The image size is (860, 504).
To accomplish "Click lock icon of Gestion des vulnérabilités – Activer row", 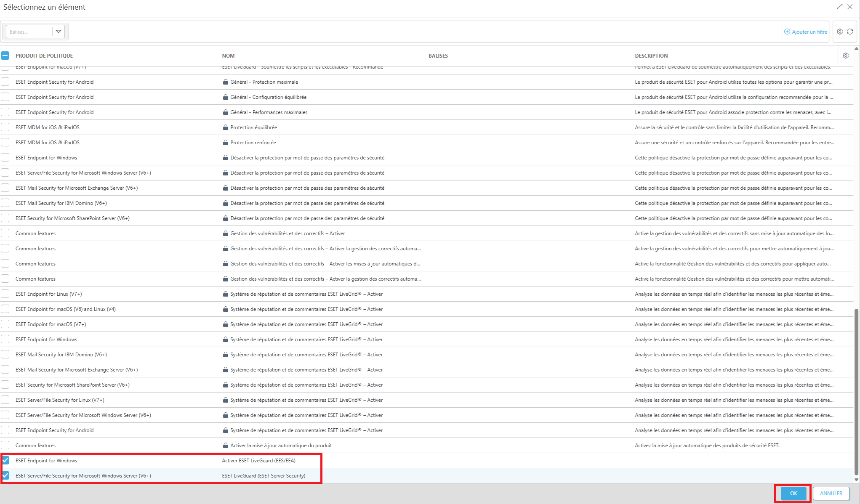I will [x=226, y=233].
